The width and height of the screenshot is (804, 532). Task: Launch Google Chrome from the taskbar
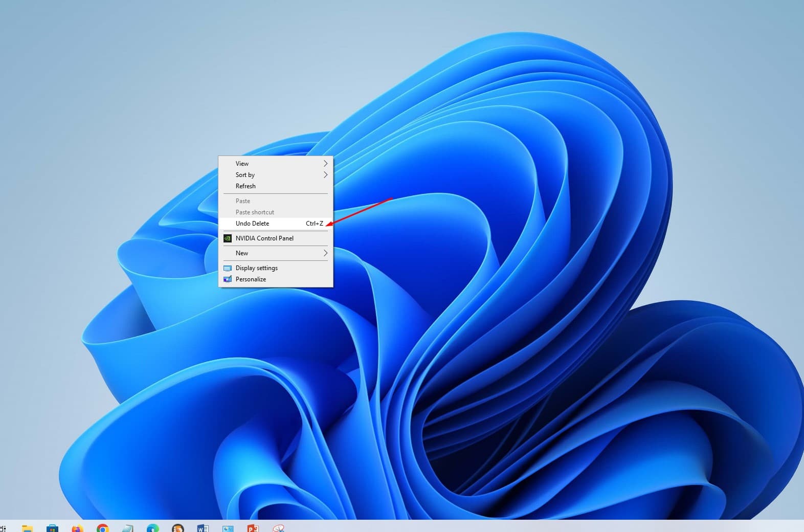(102, 528)
